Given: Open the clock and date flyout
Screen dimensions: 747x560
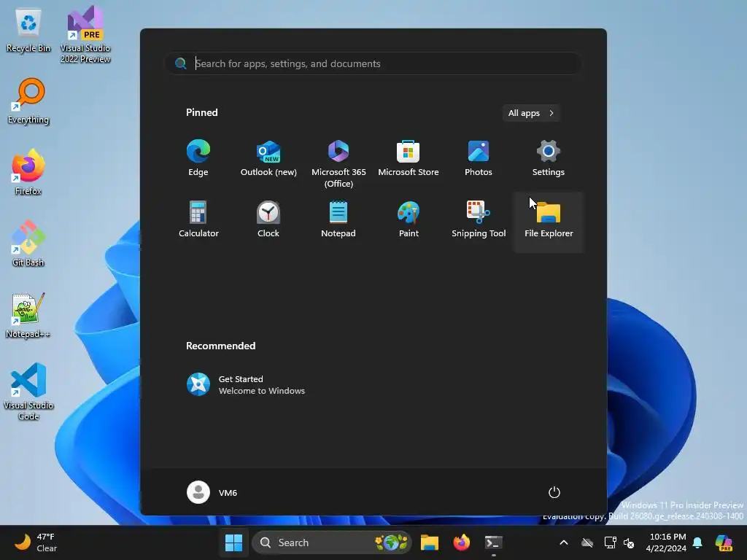Looking at the screenshot, I should 666,542.
